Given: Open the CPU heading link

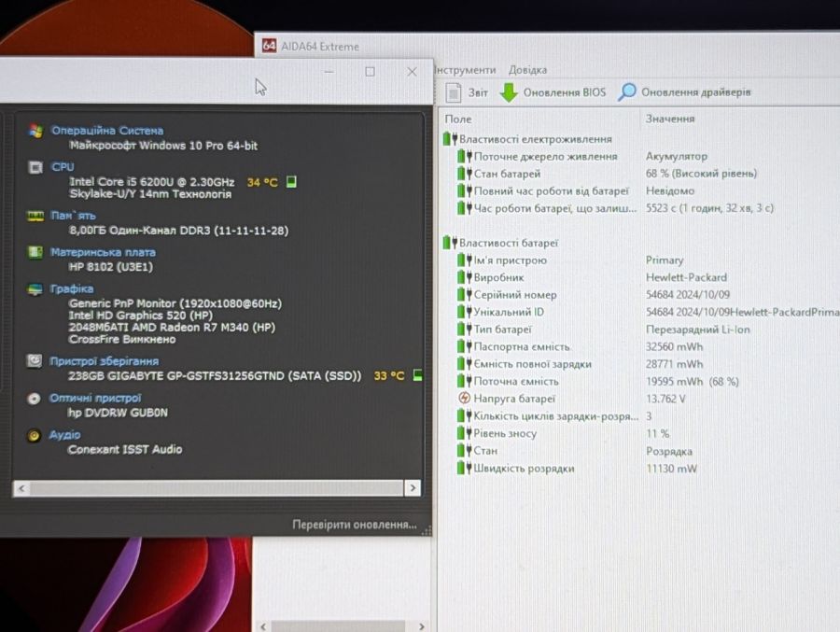Looking at the screenshot, I should click(x=63, y=167).
